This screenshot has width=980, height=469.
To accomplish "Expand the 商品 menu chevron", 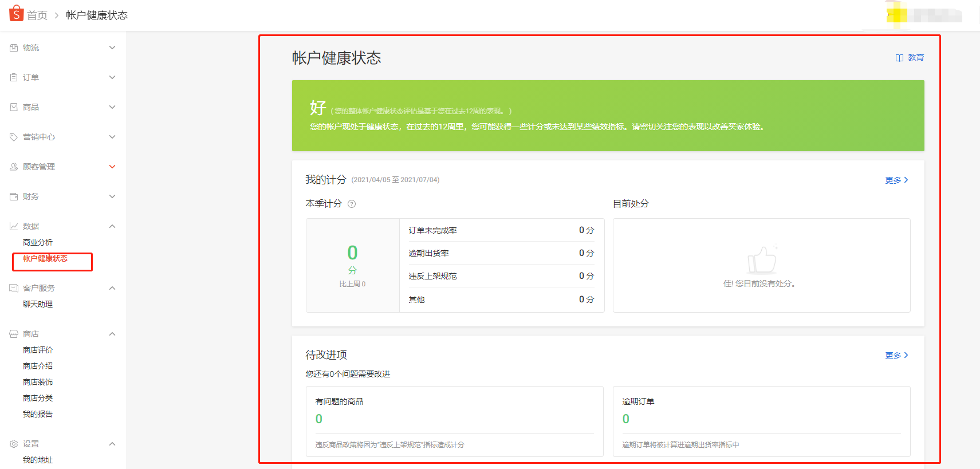I will (x=112, y=107).
